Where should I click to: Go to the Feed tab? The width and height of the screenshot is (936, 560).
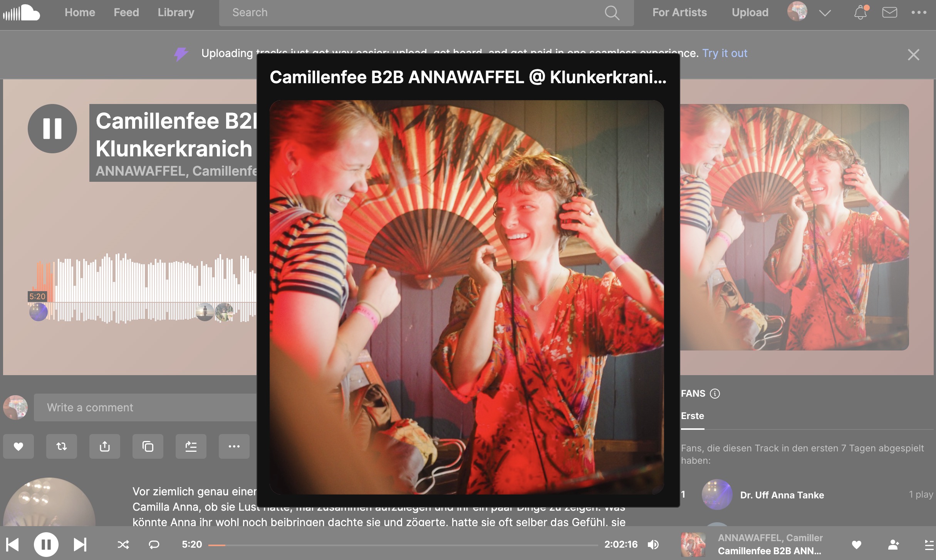[x=126, y=12]
